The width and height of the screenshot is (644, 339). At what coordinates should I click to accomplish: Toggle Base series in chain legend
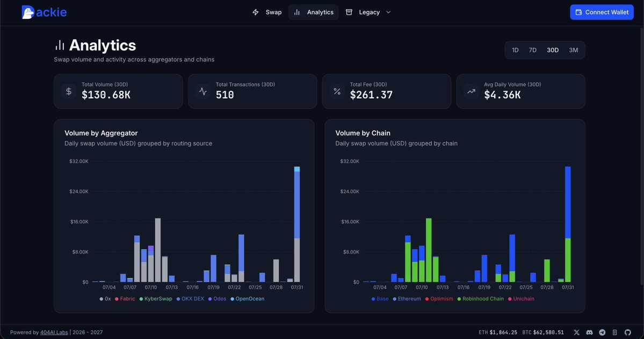380,299
